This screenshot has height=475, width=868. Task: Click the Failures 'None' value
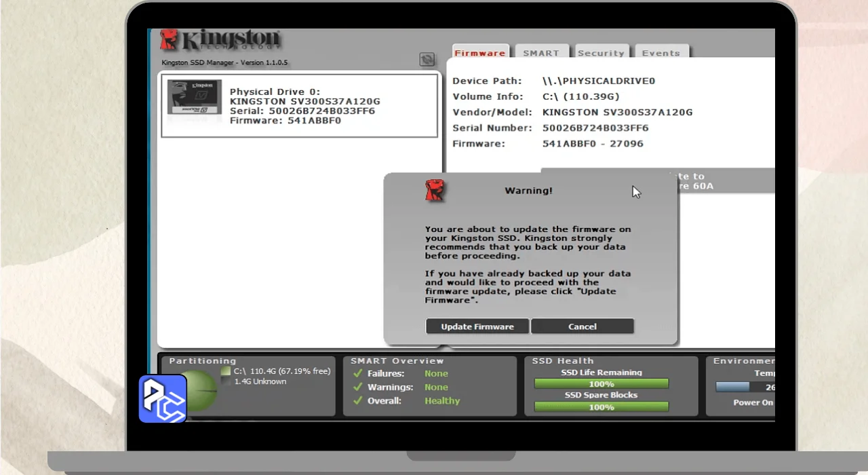436,374
